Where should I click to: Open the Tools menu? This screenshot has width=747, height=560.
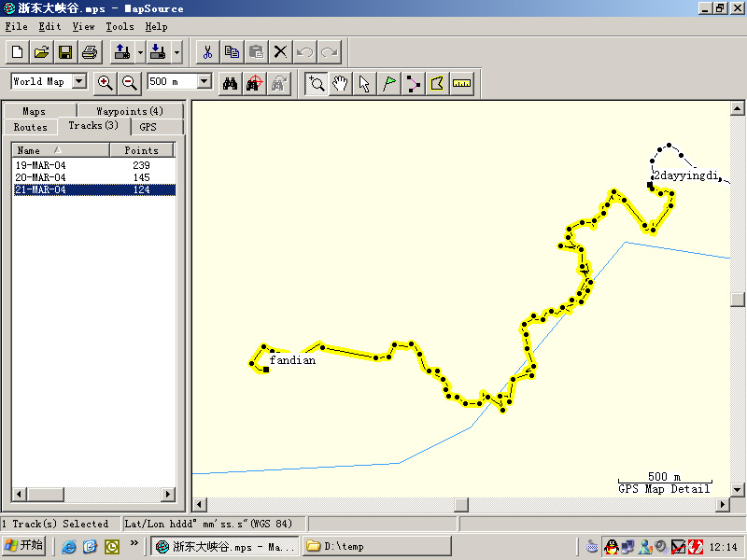(120, 27)
